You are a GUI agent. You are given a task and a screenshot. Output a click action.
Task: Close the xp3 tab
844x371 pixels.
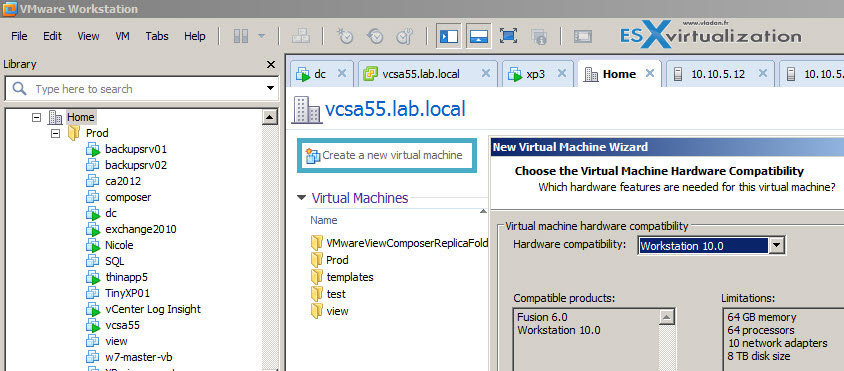[x=562, y=74]
